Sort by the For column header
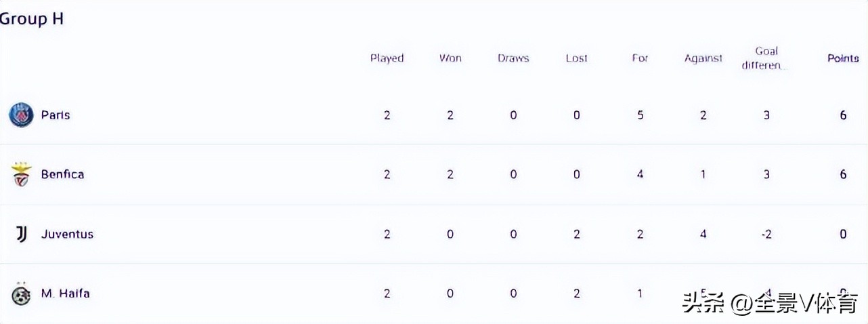The height and width of the screenshot is (324, 868). pyautogui.click(x=640, y=58)
